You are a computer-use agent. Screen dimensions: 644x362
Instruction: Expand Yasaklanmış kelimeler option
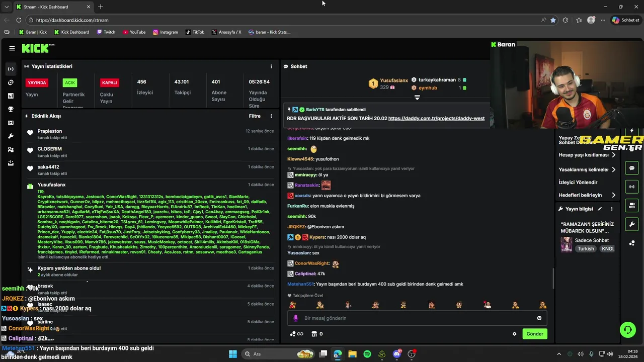click(x=588, y=169)
